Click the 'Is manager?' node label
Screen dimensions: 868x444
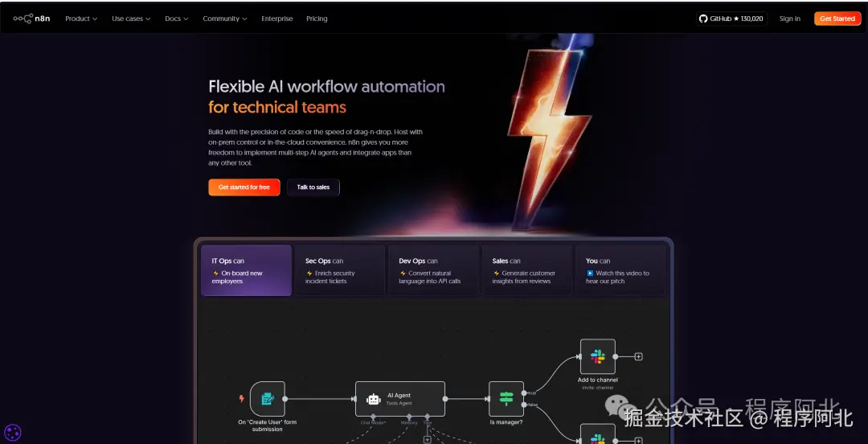(506, 422)
